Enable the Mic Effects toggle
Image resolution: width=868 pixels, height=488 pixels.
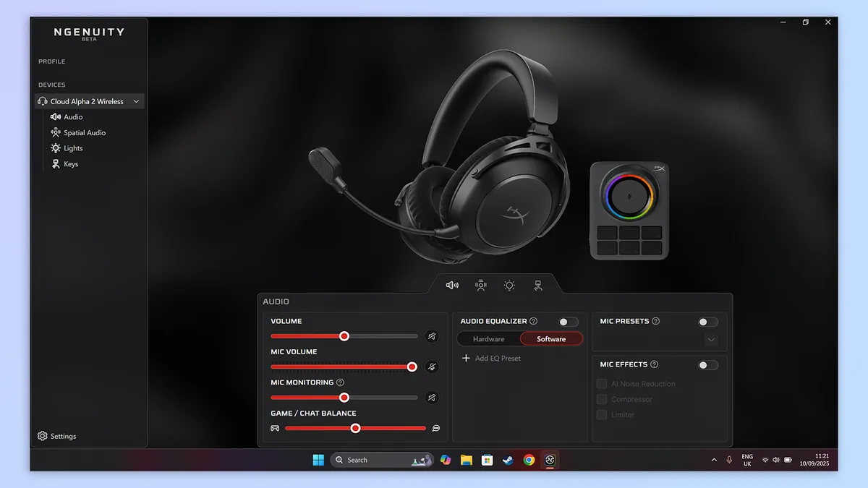(707, 364)
